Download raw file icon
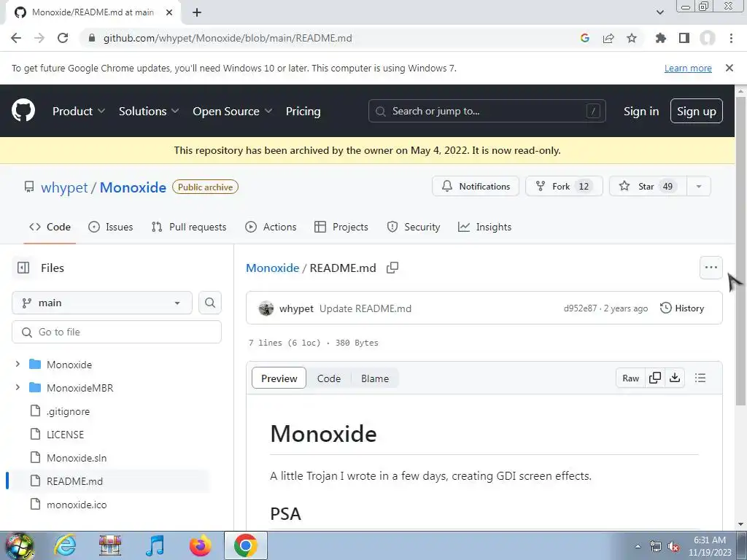This screenshot has height=560, width=747. click(675, 378)
